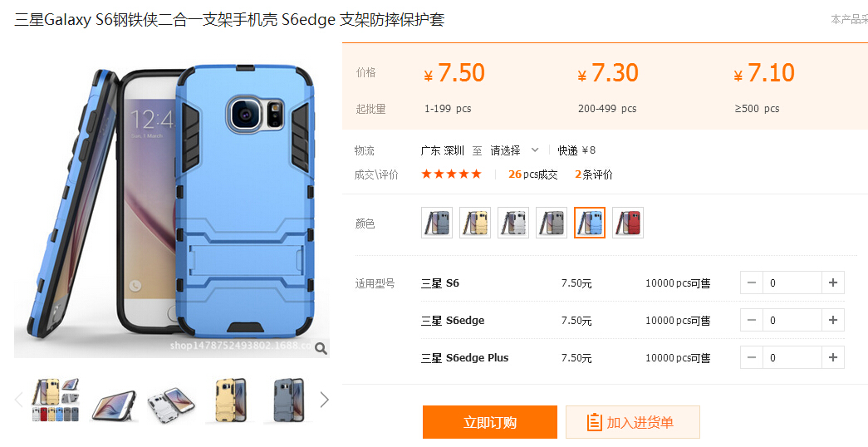Screen dimensions: 868x447
Task: Show next thumbnails with right arrow
Action: pyautogui.click(x=325, y=400)
